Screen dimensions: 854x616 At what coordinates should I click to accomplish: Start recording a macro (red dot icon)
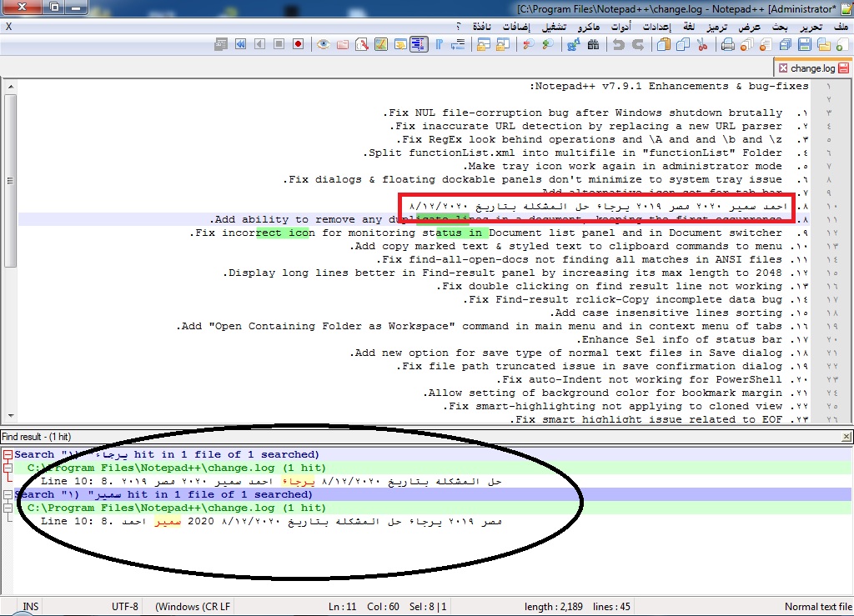tap(298, 43)
